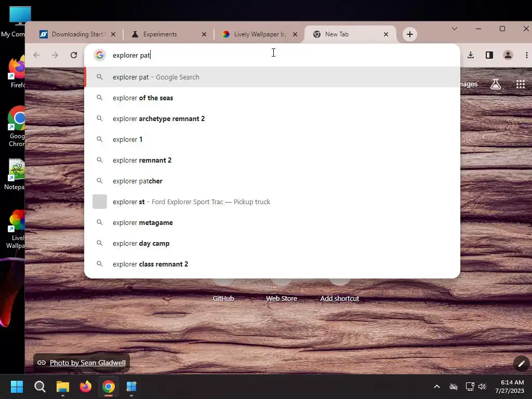Image resolution: width=532 pixels, height=399 pixels.
Task: Open 'Photo by Sean Gladwell' link
Action: (87, 363)
